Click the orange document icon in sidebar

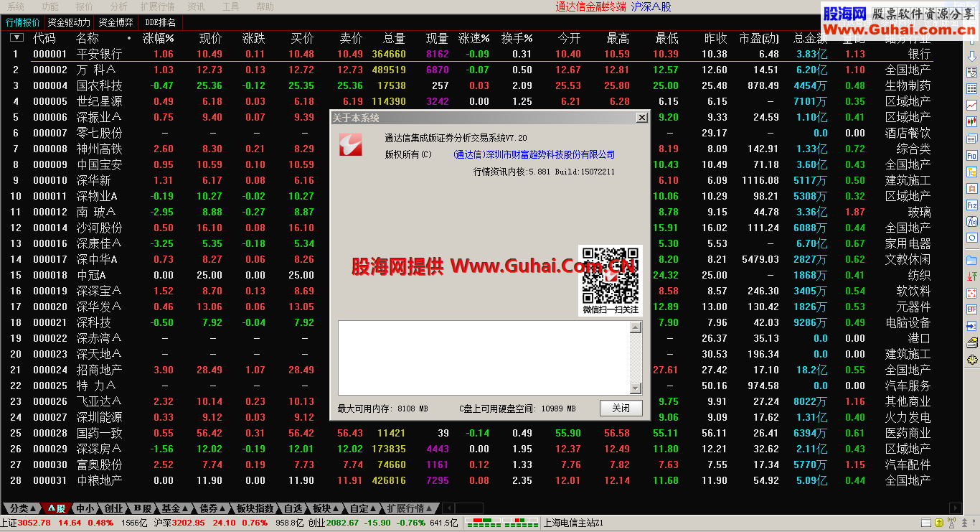click(972, 188)
